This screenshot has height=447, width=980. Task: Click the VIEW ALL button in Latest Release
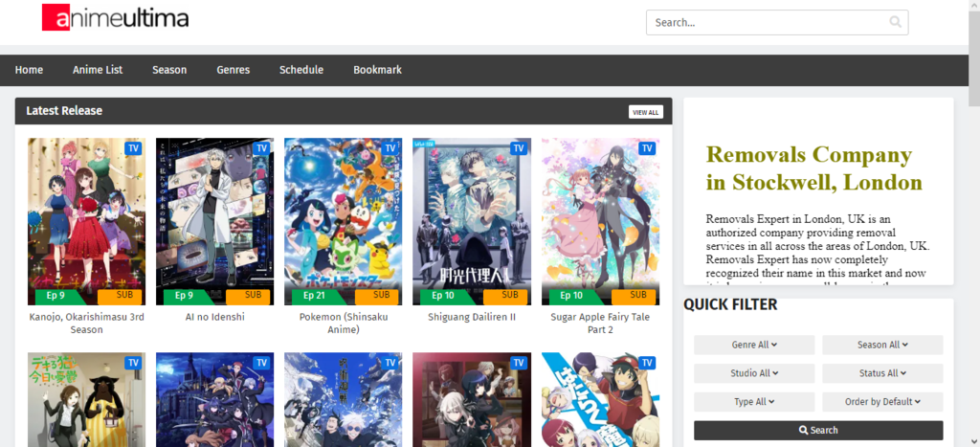(x=646, y=112)
